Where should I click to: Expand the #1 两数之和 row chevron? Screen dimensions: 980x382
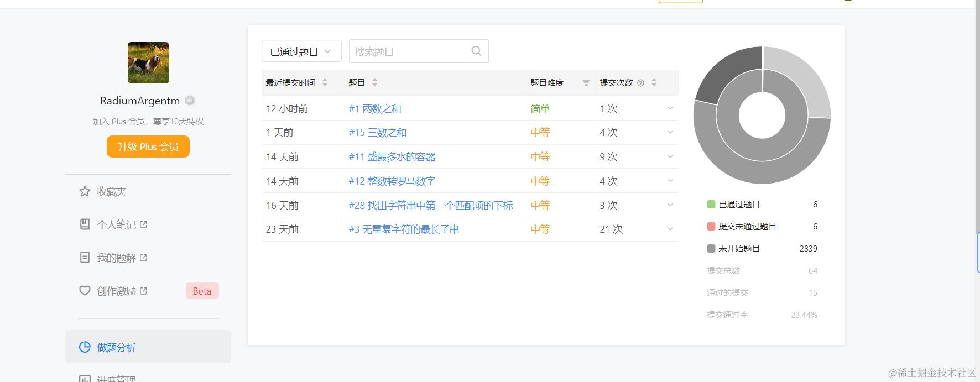(x=670, y=108)
